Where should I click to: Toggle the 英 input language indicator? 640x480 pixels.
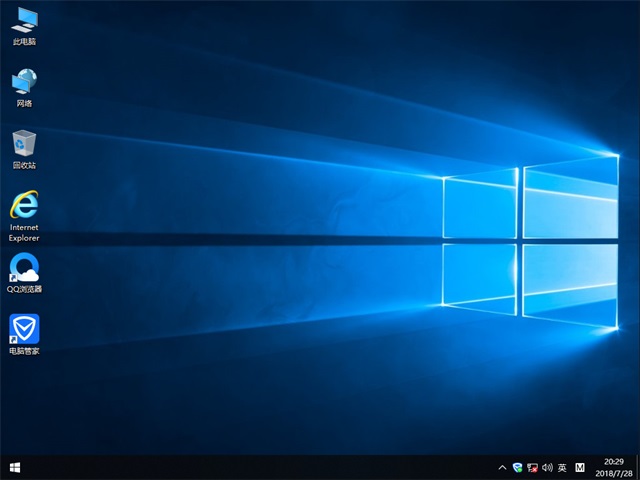562,467
